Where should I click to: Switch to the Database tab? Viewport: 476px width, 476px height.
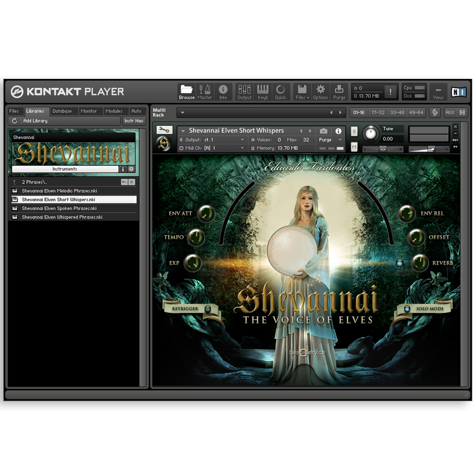tap(62, 111)
